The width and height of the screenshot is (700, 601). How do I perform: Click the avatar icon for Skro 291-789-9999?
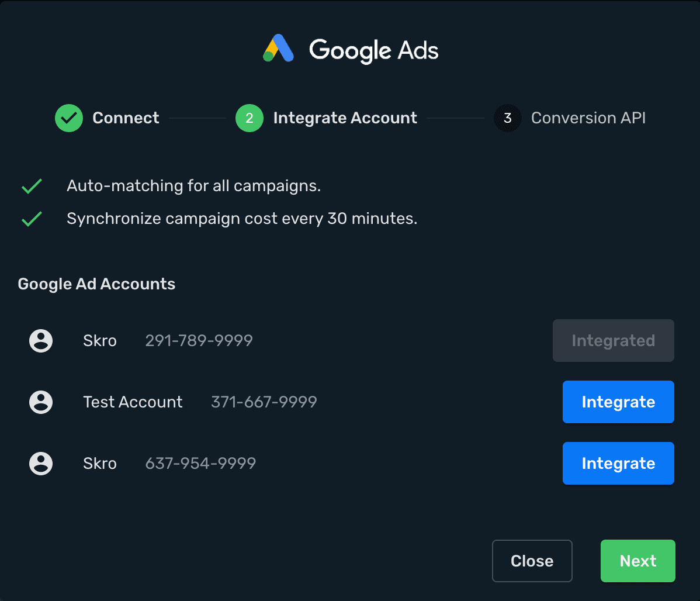tap(41, 341)
